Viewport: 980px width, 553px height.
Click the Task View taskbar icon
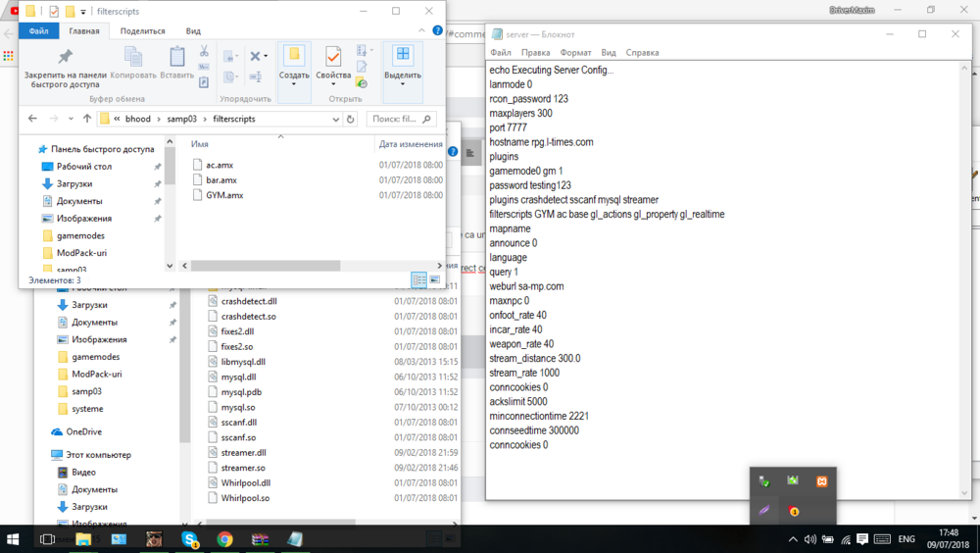pyautogui.click(x=47, y=538)
